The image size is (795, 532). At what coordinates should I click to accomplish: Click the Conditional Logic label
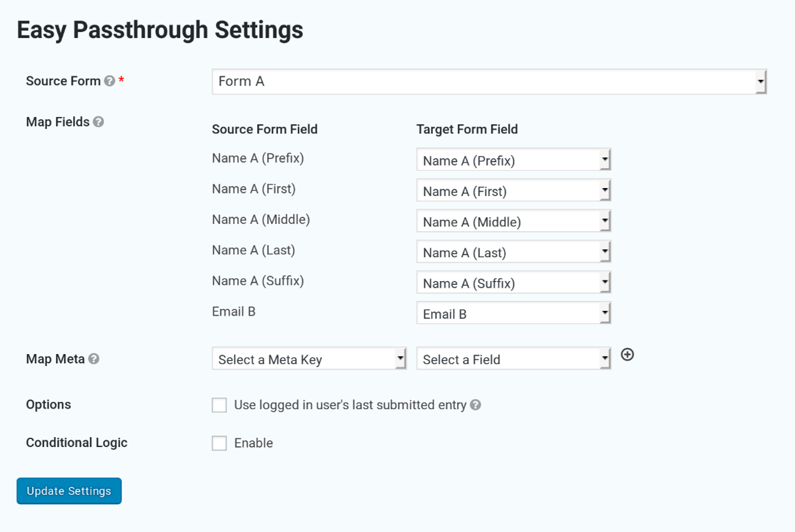(76, 443)
